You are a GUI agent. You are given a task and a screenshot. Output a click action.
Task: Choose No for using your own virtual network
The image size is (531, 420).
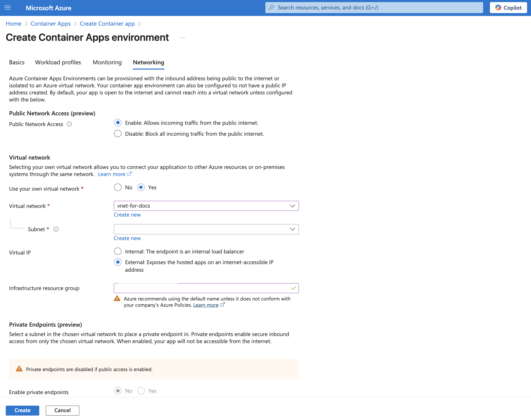[118, 187]
